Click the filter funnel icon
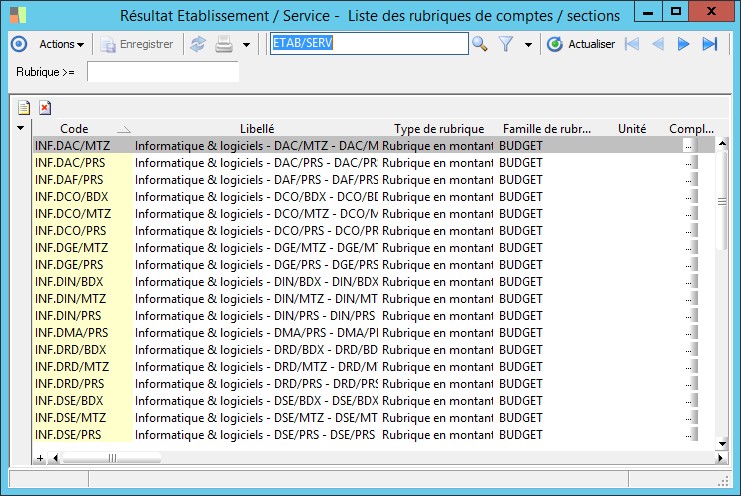This screenshot has height=496, width=741. [506, 44]
